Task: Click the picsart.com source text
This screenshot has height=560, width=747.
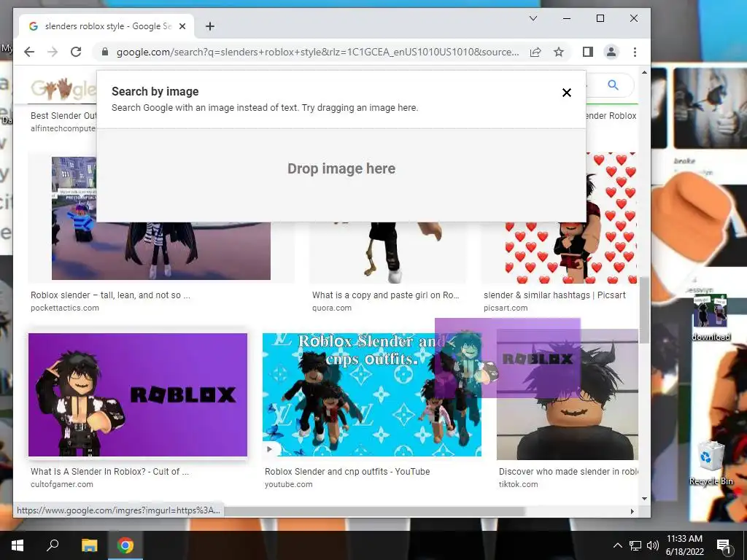Action: click(x=506, y=308)
